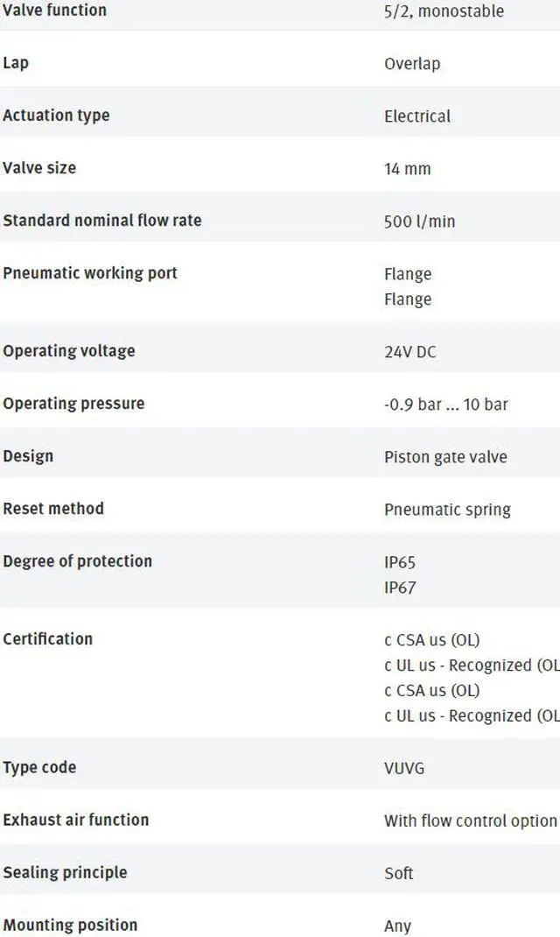Select the Actuation type label
560x937 pixels.
(x=56, y=116)
